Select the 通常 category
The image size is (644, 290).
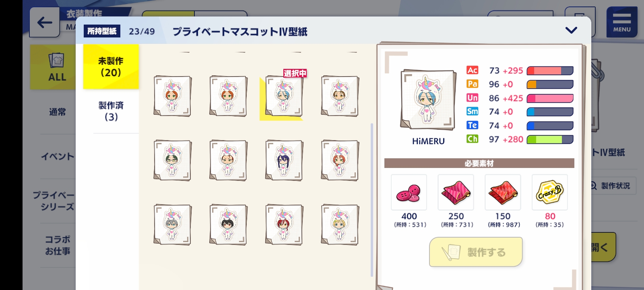coord(57,112)
